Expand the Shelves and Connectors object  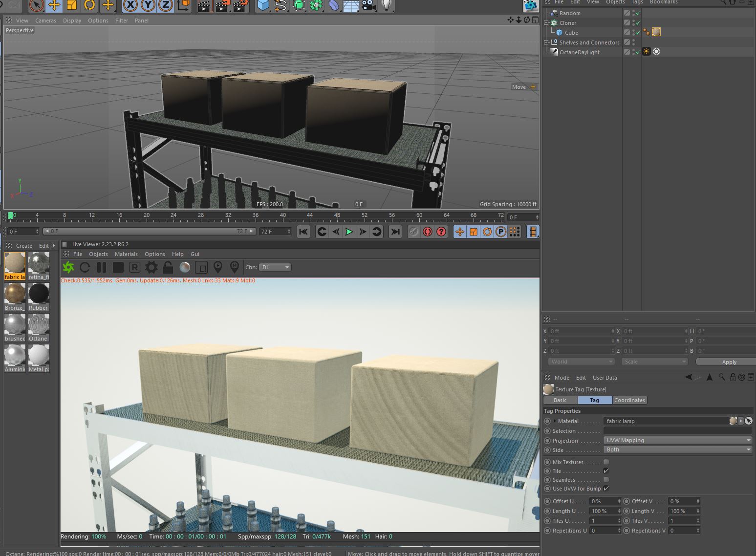click(546, 43)
